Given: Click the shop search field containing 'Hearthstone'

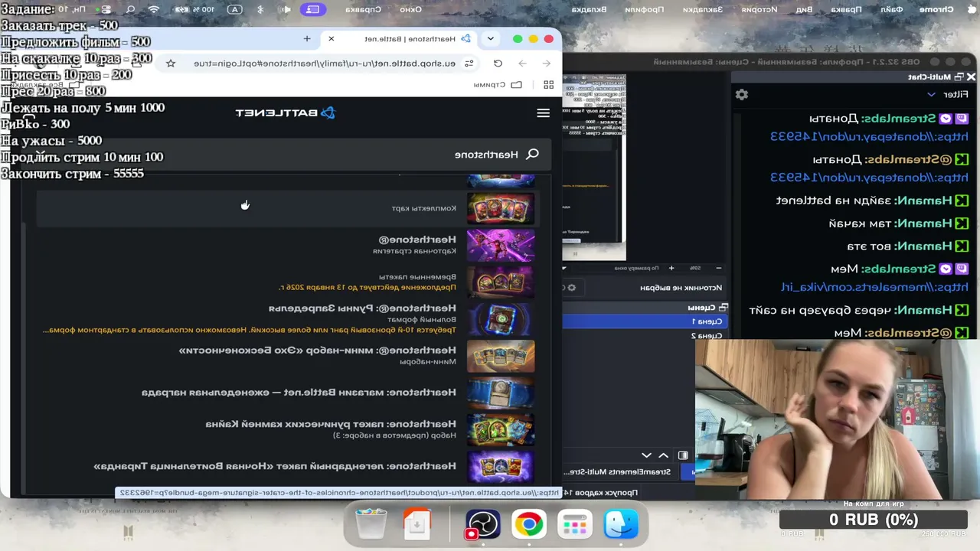Looking at the screenshot, I should tap(285, 155).
